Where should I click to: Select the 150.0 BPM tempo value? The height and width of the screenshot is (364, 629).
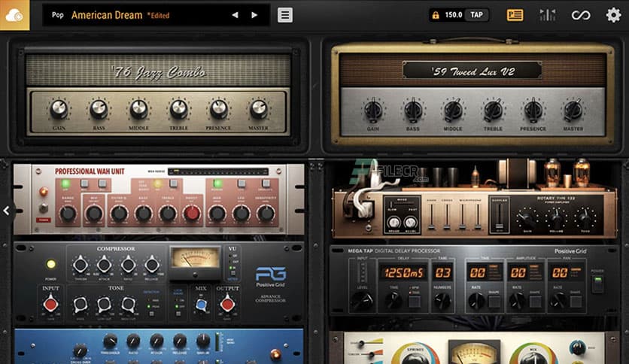(453, 15)
